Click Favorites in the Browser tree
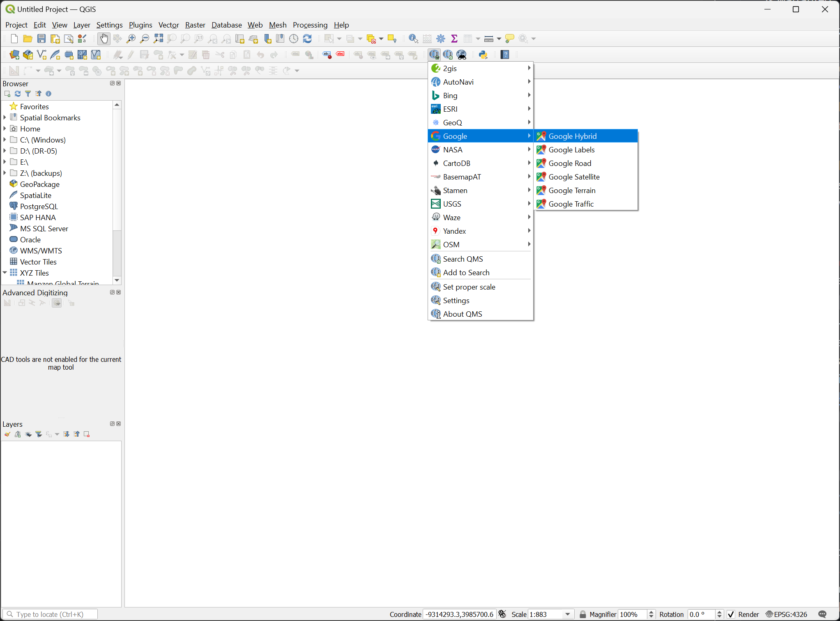840x621 pixels. (x=35, y=106)
